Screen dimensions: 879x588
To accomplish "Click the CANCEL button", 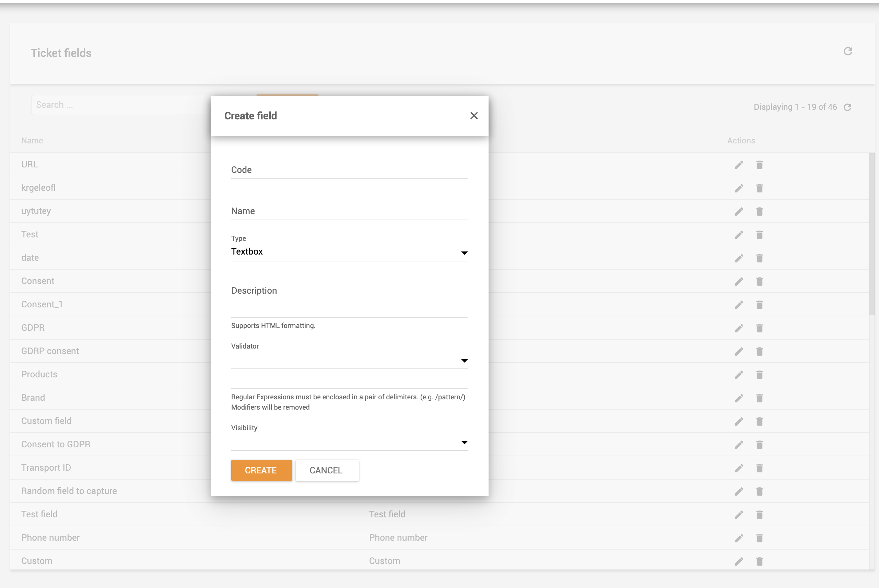I will click(327, 470).
